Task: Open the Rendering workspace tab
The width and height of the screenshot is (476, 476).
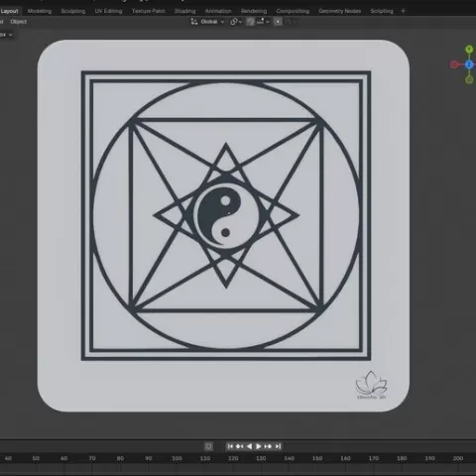Action: 254,11
